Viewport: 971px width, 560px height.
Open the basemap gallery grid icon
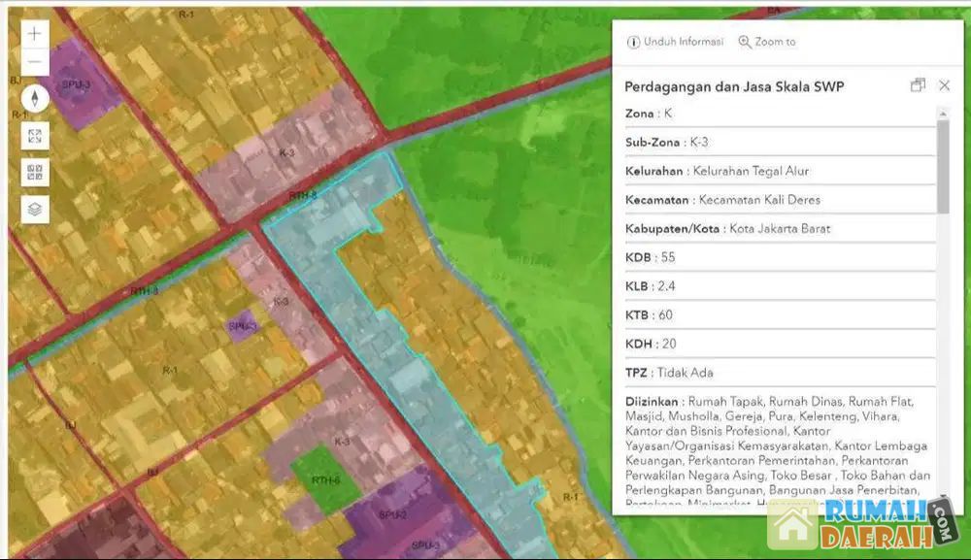(x=35, y=173)
